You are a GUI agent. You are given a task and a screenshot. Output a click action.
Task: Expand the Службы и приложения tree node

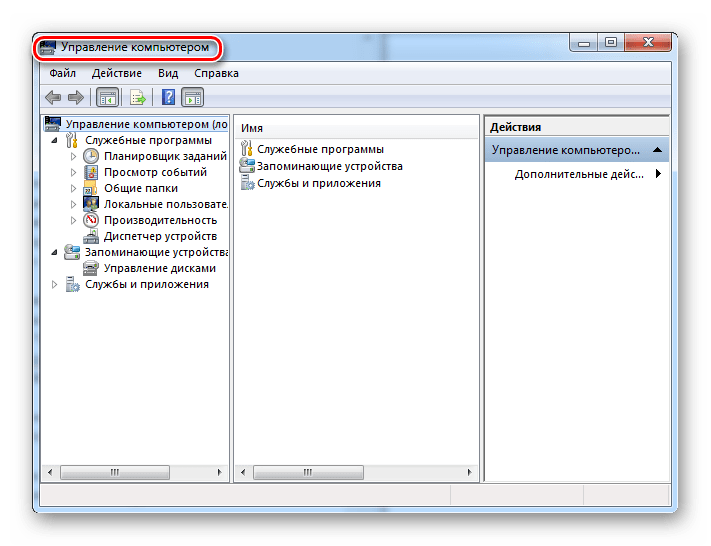[x=54, y=284]
